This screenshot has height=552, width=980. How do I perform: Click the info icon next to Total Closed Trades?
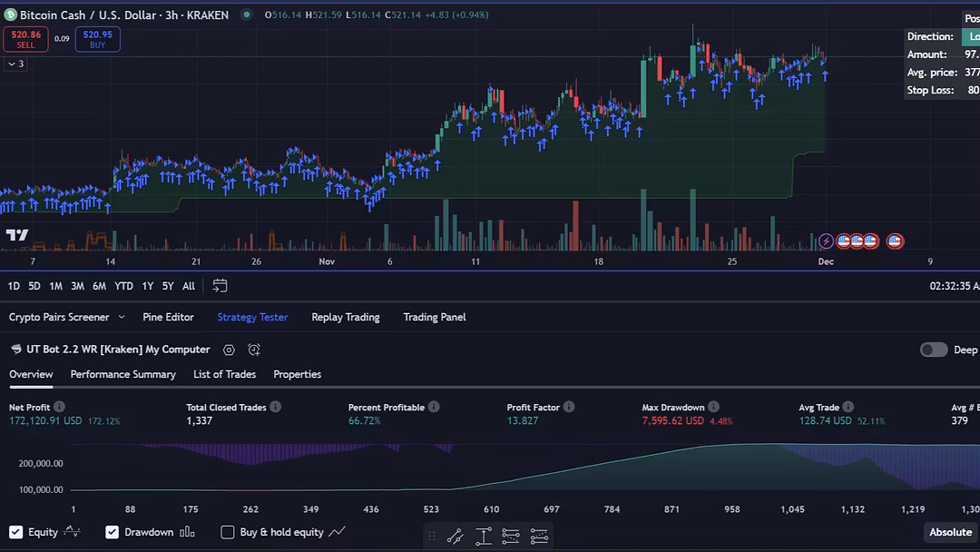pyautogui.click(x=276, y=407)
